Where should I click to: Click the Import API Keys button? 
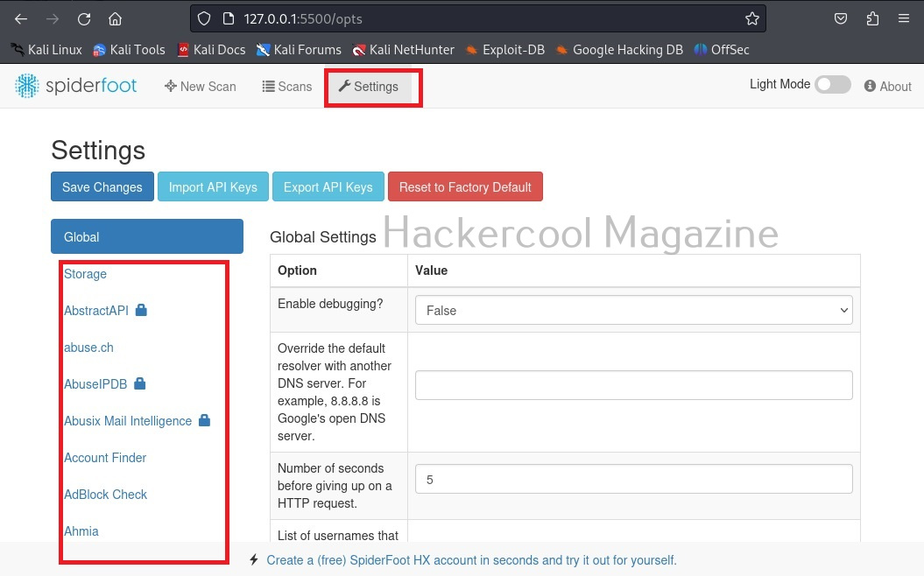(x=214, y=186)
